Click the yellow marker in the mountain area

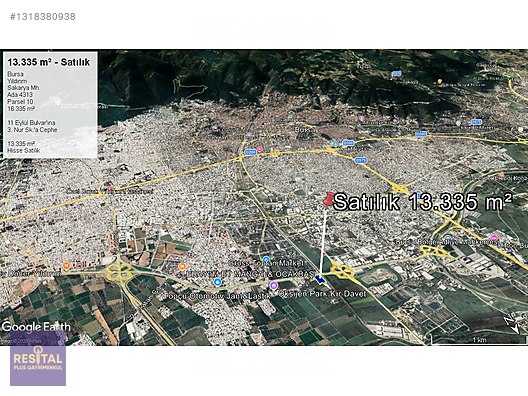[439, 81]
